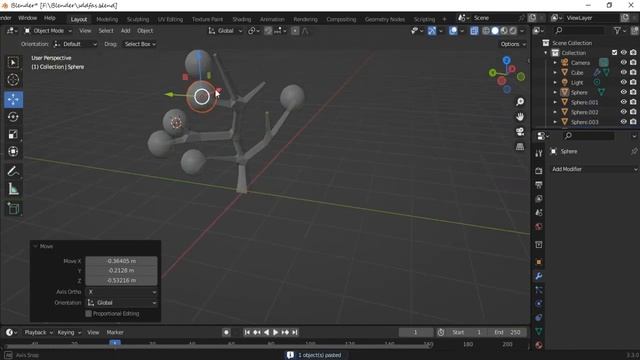Viewport: 640px width, 360px height.
Task: Hide the Cube object in outliner
Action: point(623,72)
